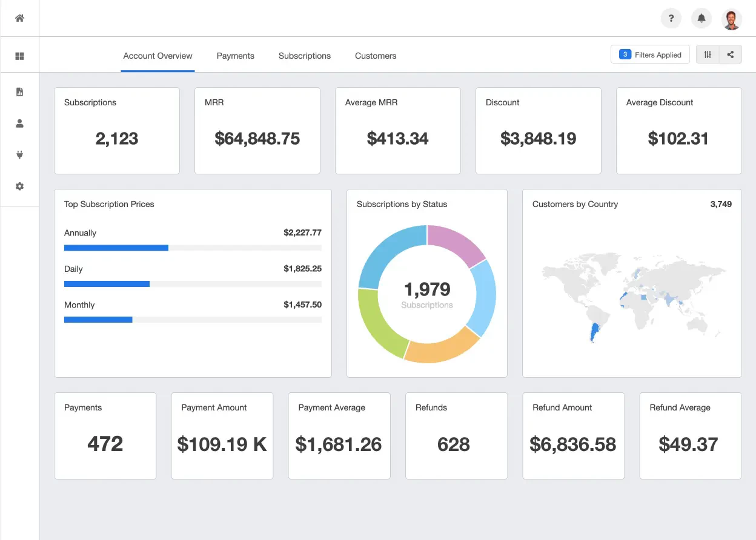Open the settings gear icon

click(19, 186)
